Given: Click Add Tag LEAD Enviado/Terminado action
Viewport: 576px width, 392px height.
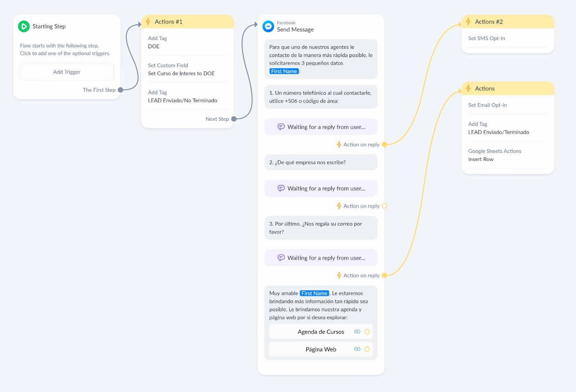Looking at the screenshot, I should click(508, 128).
